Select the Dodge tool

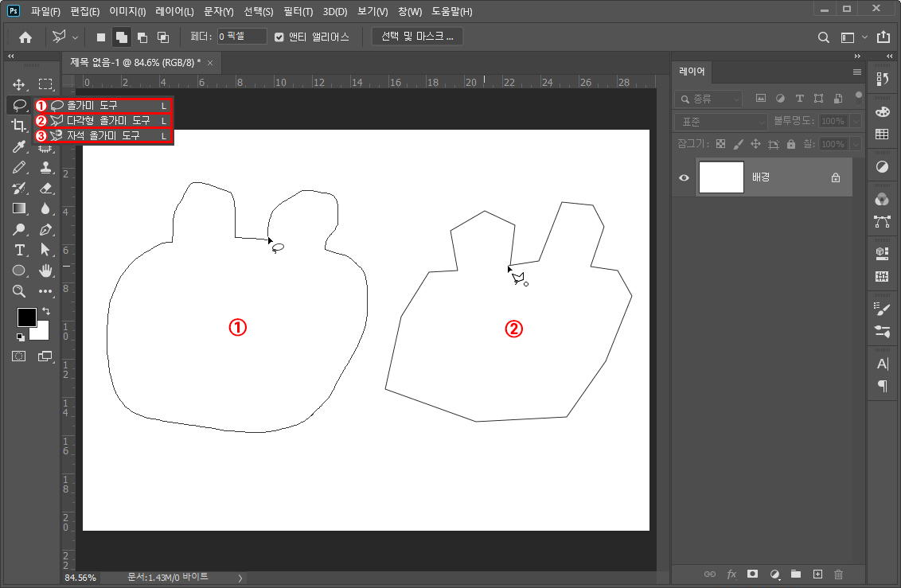[19, 229]
